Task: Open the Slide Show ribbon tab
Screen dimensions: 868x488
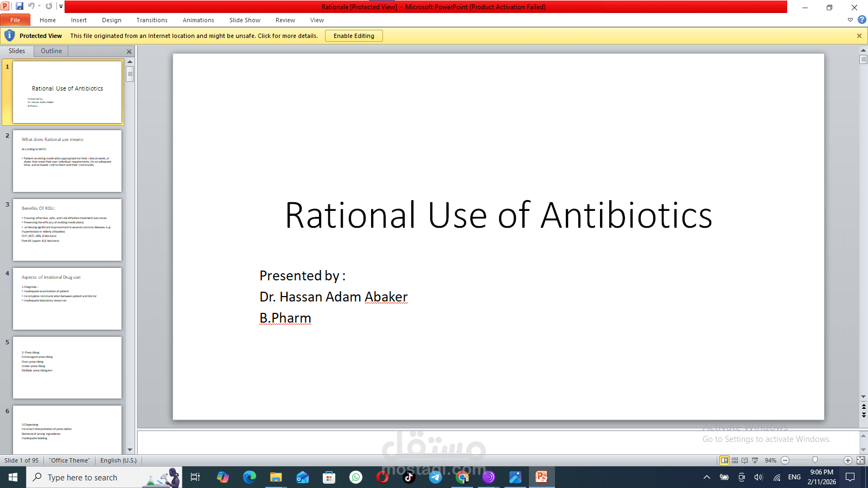Action: [x=245, y=20]
